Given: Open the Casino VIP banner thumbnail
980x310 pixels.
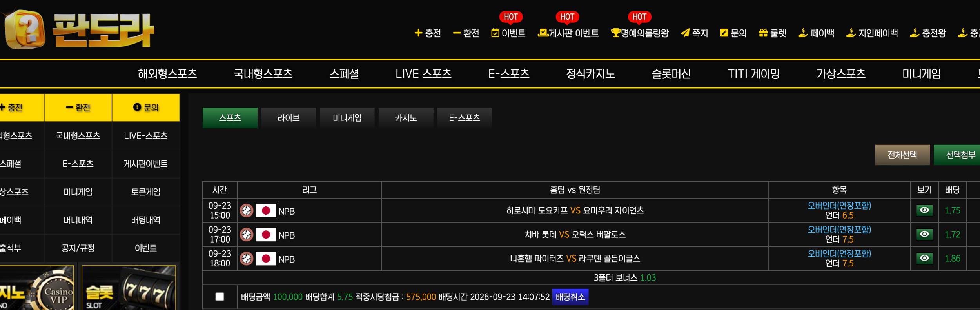Looking at the screenshot, I should pyautogui.click(x=37, y=288).
